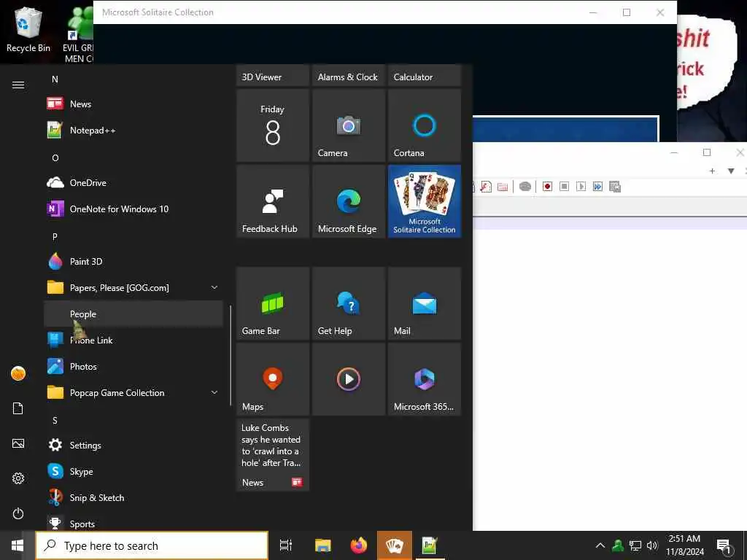
Task: Open Documents from Start sidebar
Action: pyautogui.click(x=18, y=408)
